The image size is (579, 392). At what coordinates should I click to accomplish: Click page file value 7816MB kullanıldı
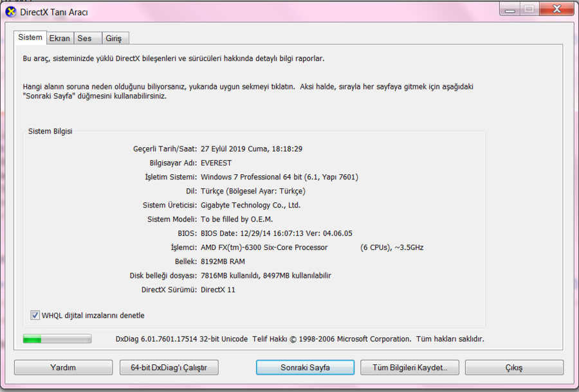tap(230, 276)
